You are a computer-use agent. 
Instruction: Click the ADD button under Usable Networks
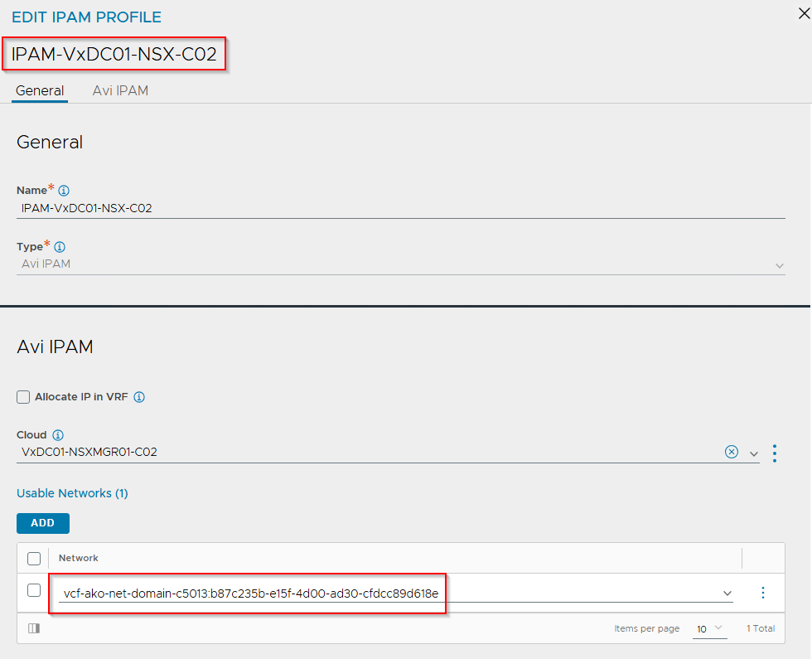pyautogui.click(x=42, y=523)
